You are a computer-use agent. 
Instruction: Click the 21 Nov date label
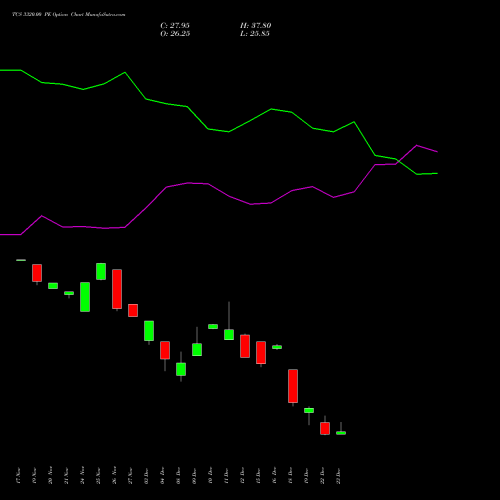coord(66,476)
